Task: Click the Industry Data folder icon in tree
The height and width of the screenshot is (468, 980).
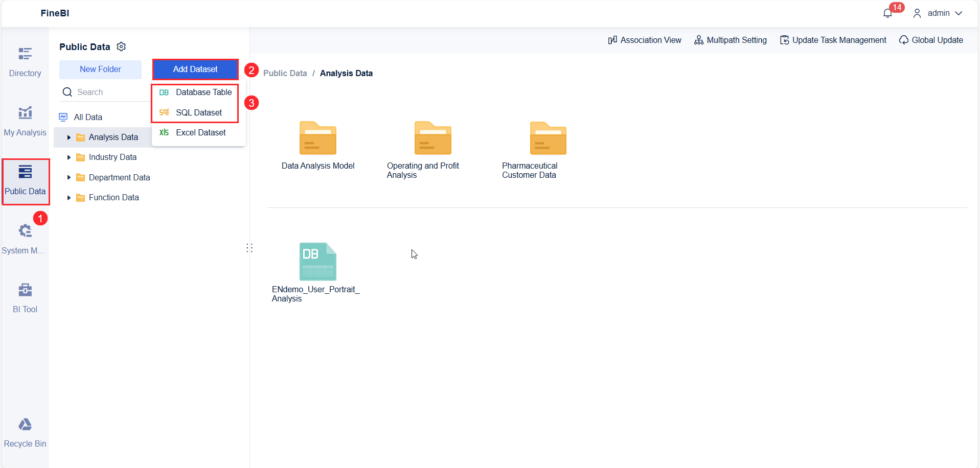Action: (x=80, y=157)
